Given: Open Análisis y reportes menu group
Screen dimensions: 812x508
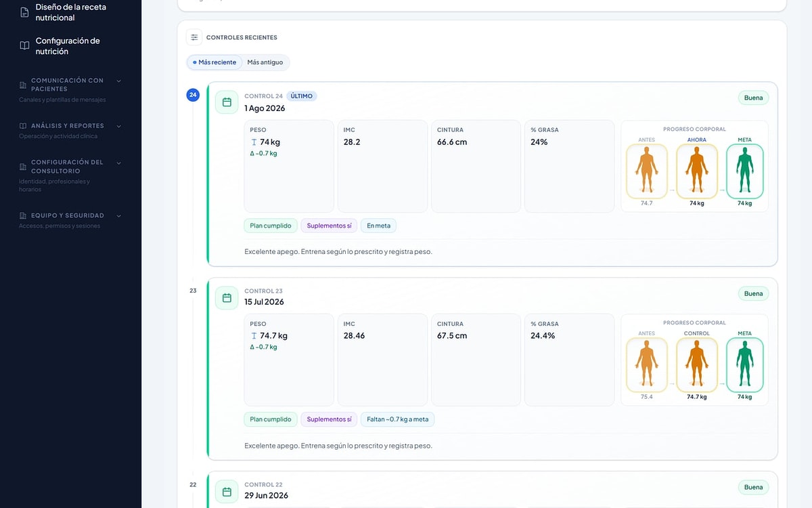Looking at the screenshot, I should point(71,131).
